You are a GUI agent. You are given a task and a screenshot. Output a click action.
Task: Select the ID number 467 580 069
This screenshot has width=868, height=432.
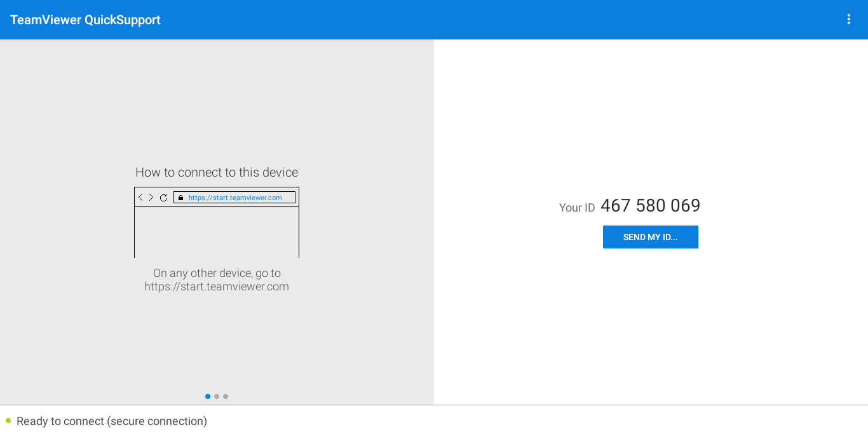coord(650,206)
